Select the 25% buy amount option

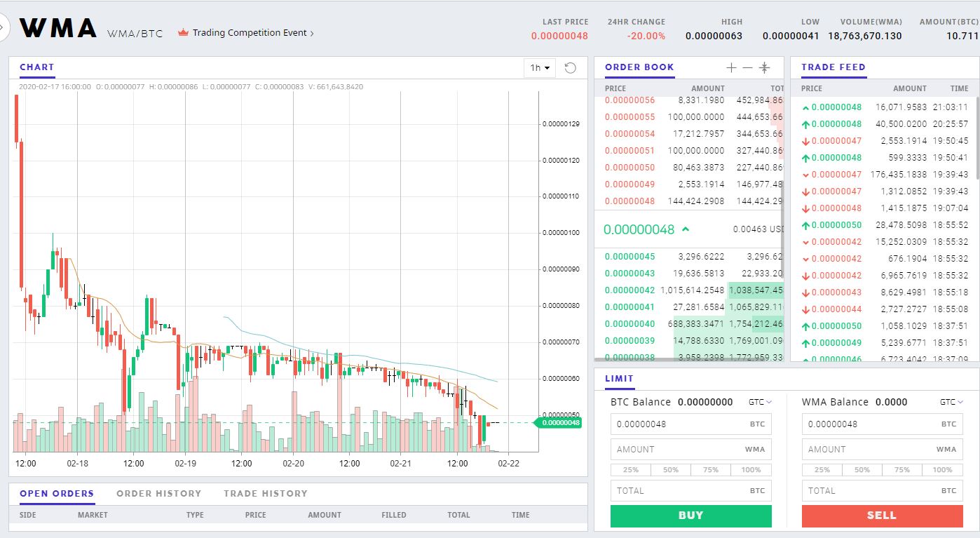point(630,469)
